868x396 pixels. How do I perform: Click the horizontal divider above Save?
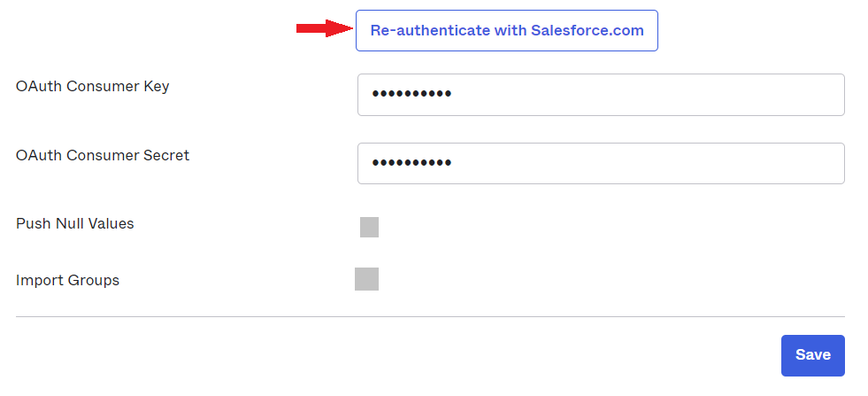point(430,316)
